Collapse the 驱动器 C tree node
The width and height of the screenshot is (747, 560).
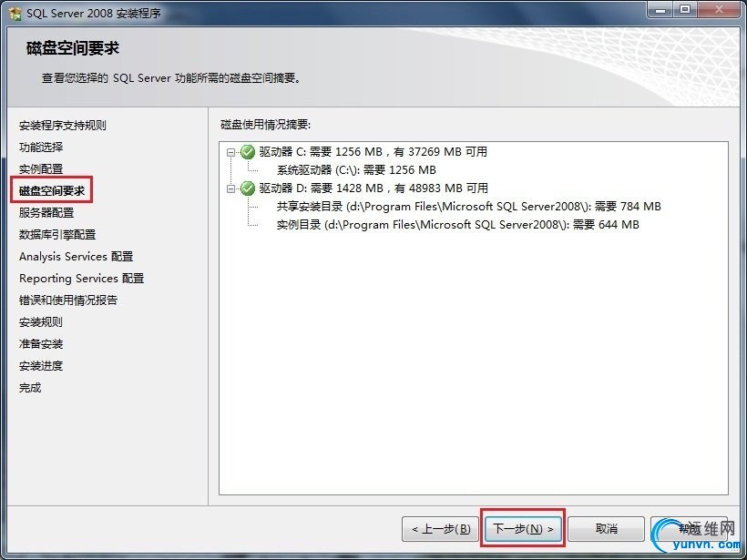[231, 152]
